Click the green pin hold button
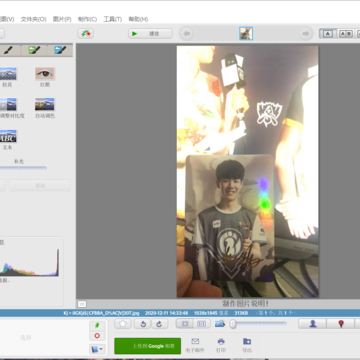360x360 pixels. (x=97, y=325)
